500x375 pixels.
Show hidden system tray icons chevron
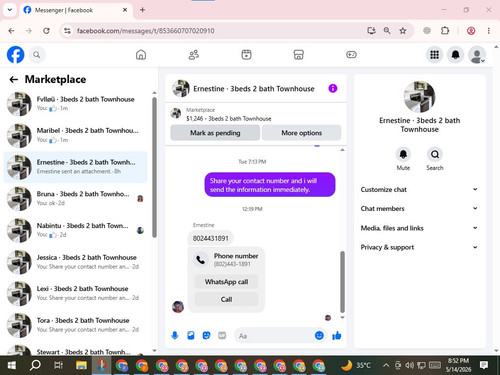pos(386,365)
